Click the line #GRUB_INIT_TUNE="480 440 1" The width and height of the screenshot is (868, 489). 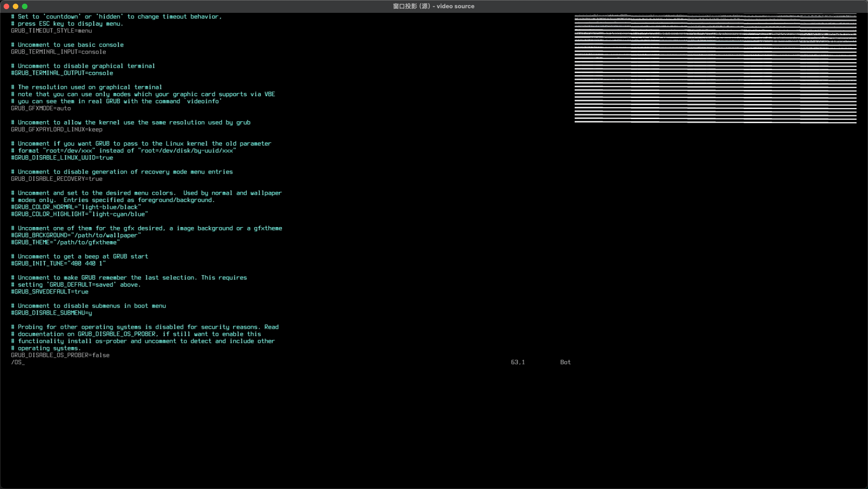tap(59, 263)
